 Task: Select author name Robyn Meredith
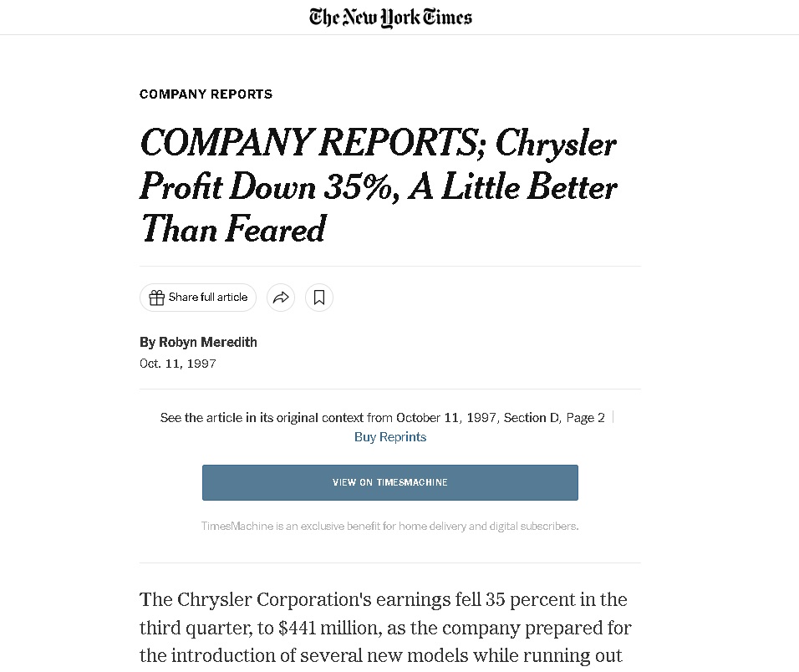(208, 342)
